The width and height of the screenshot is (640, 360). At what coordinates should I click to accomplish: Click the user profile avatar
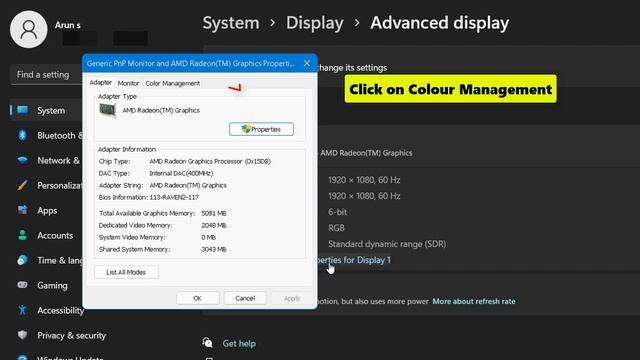pyautogui.click(x=29, y=29)
